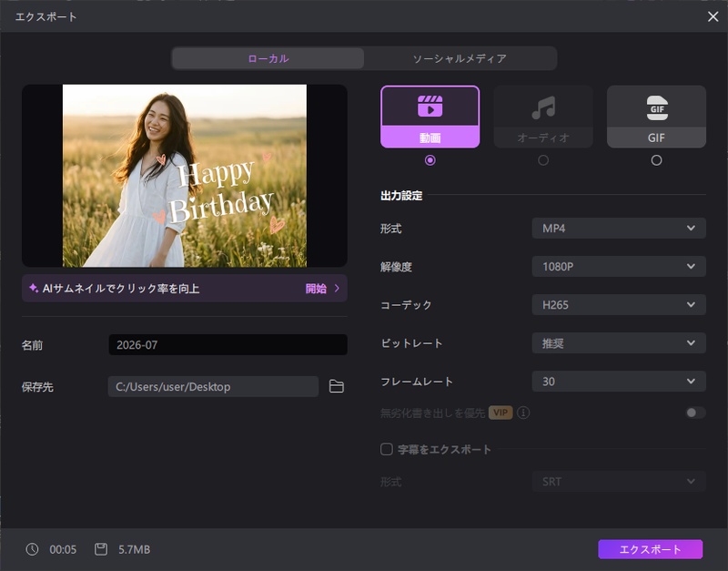Click the VIP badge

coord(500,413)
